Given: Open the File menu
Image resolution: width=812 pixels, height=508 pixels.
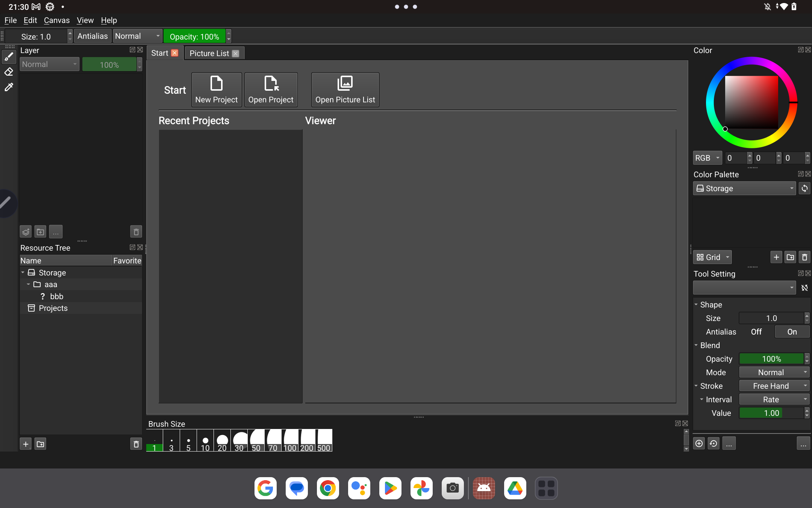Looking at the screenshot, I should [x=10, y=20].
